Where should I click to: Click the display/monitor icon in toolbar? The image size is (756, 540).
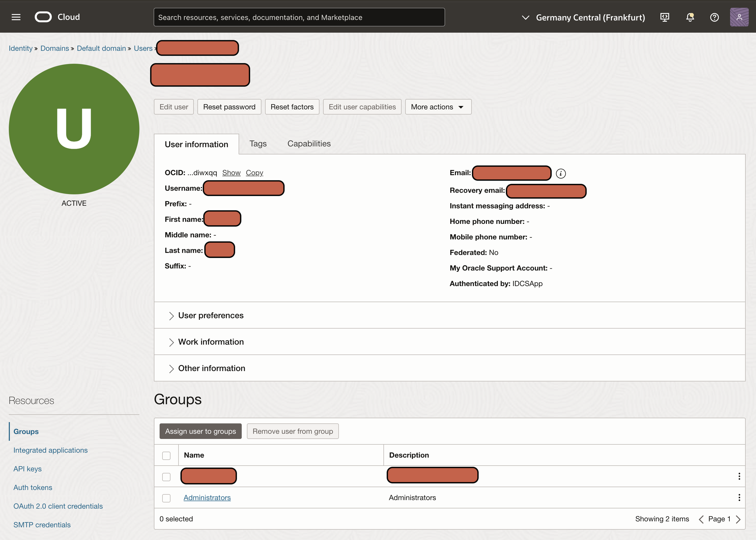tap(664, 17)
